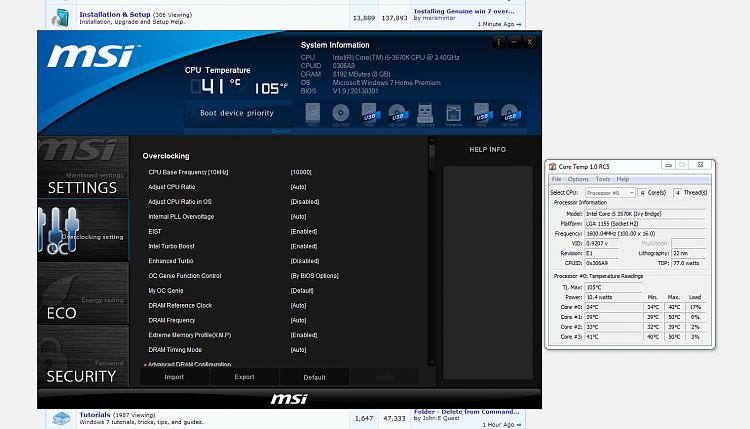The width and height of the screenshot is (750, 429).
Task: Click the Lithography 22 nm field
Action: point(688,253)
